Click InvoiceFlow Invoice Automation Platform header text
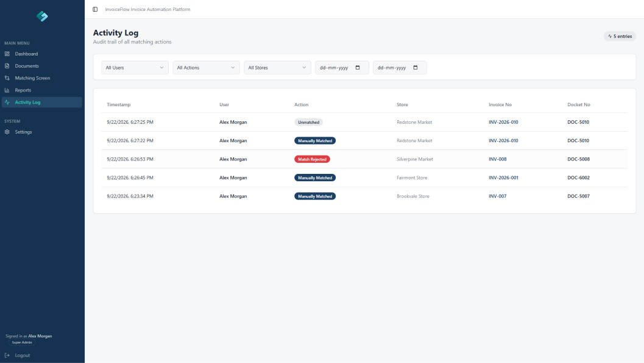644x363 pixels. pos(148,9)
